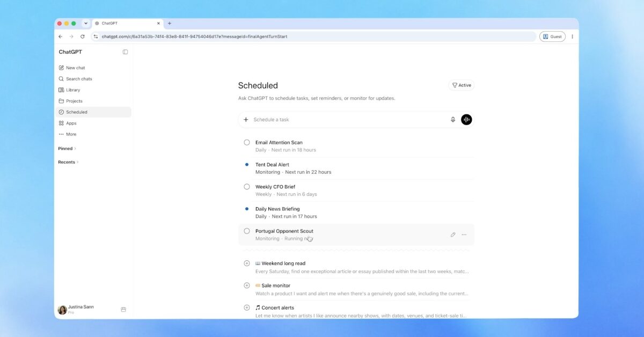Click icon beside Justina Sann profile
Screen dimensions: 644x337
pyautogui.click(x=123, y=310)
